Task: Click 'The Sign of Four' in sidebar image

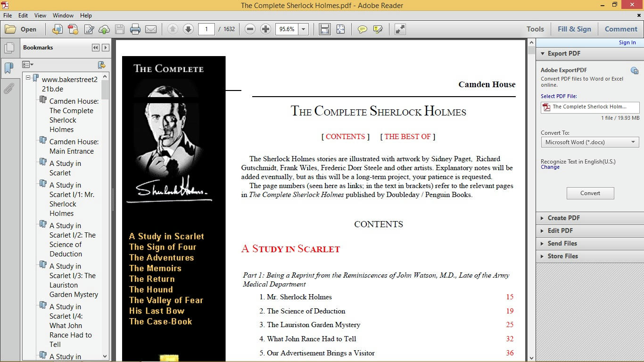Action: pos(163,247)
